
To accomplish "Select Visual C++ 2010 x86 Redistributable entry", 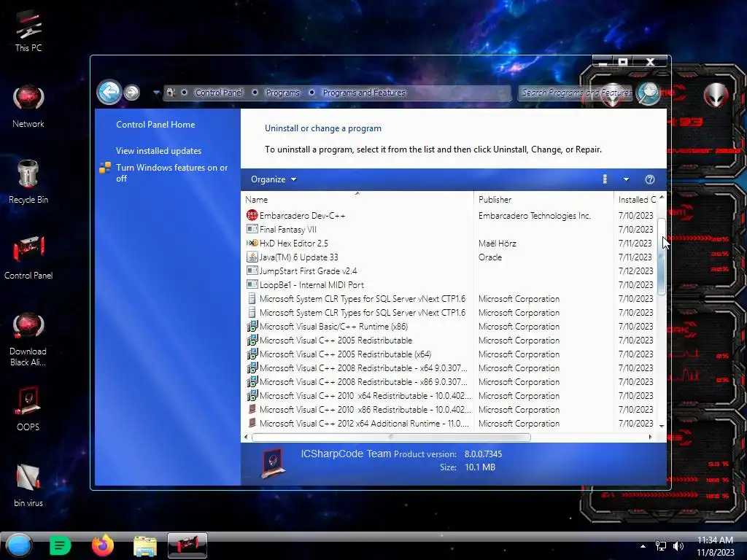I will [x=365, y=410].
